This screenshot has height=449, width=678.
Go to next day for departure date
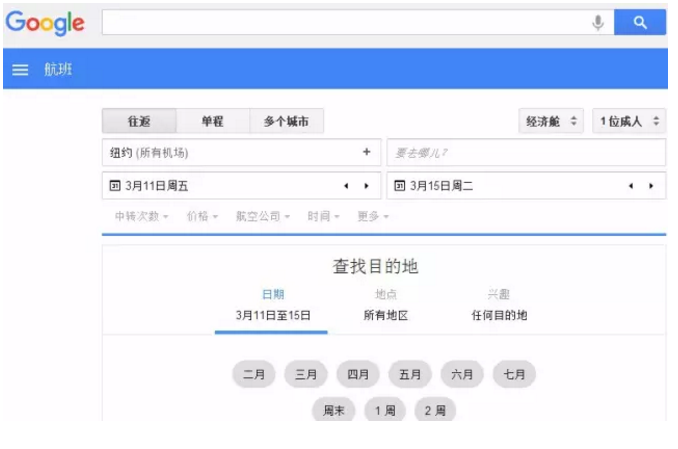366,186
